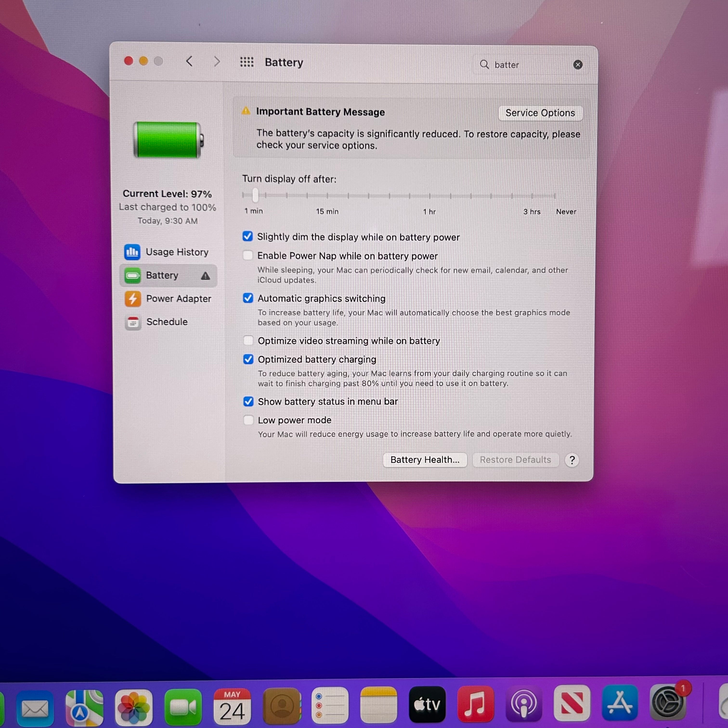Click into the search field containing batter

531,65
